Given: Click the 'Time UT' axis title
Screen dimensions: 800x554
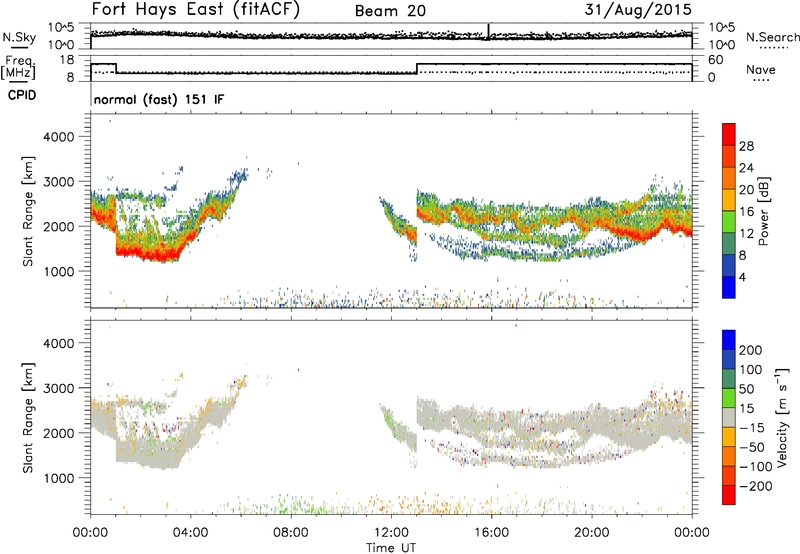Looking at the screenshot, I should pos(391,548).
